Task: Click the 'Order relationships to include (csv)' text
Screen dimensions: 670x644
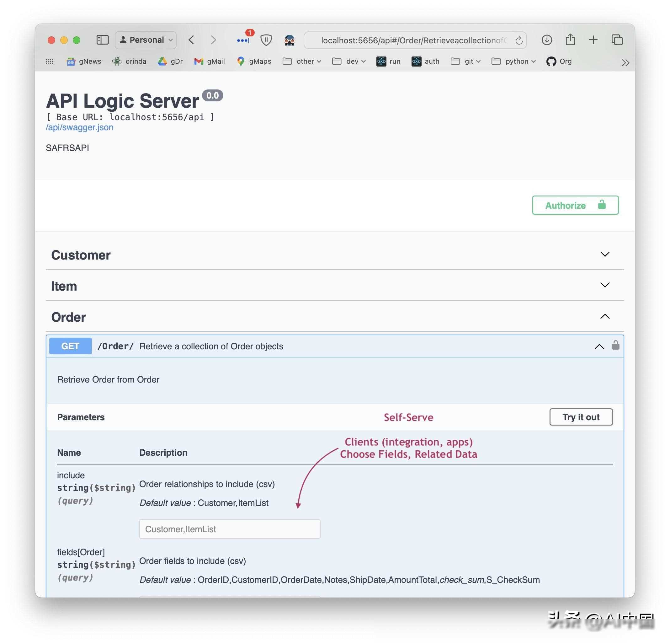Action: (207, 484)
